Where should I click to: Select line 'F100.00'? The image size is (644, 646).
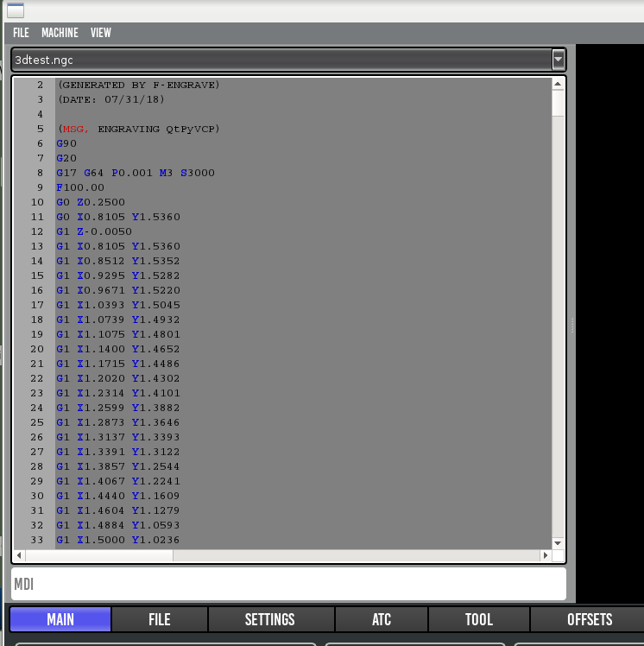80,187
